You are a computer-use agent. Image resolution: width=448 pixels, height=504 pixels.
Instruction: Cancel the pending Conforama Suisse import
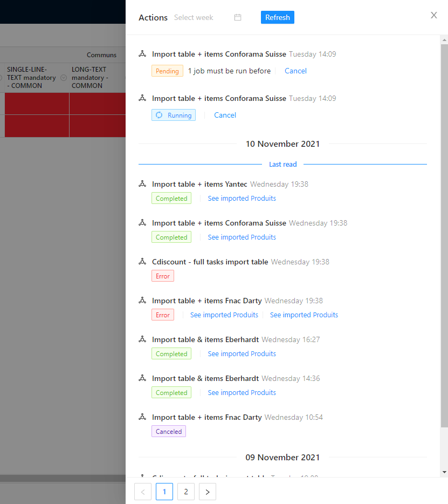tap(295, 71)
